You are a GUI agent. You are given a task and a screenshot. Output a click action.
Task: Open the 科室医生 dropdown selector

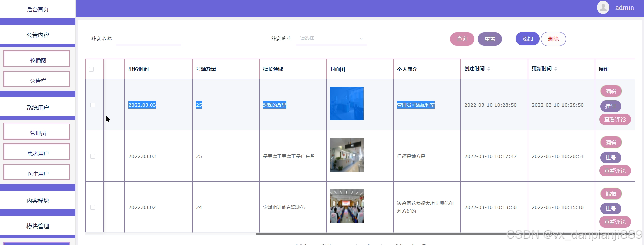pos(331,39)
